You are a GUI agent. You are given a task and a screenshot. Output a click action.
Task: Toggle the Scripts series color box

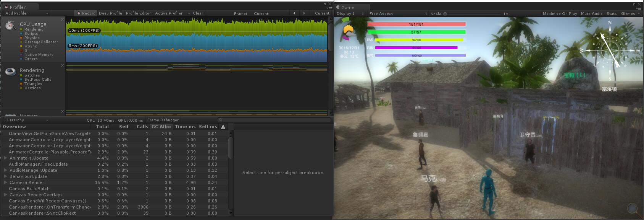(x=21, y=34)
